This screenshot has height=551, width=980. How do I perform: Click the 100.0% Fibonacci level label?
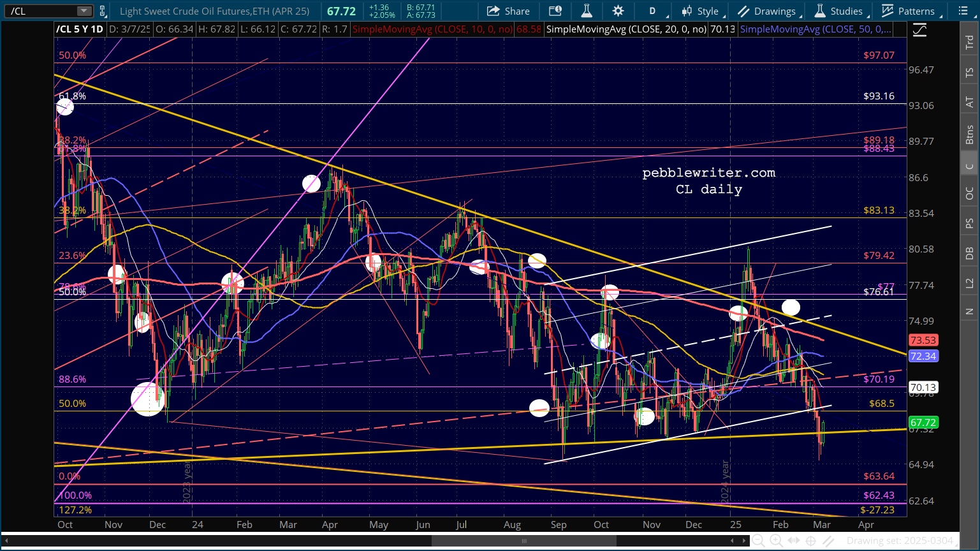click(75, 496)
